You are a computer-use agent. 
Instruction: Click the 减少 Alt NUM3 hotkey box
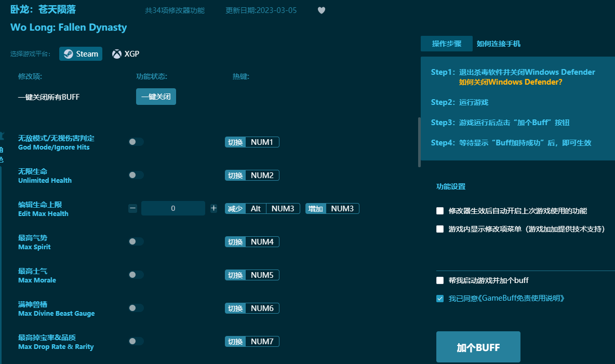[x=262, y=209]
